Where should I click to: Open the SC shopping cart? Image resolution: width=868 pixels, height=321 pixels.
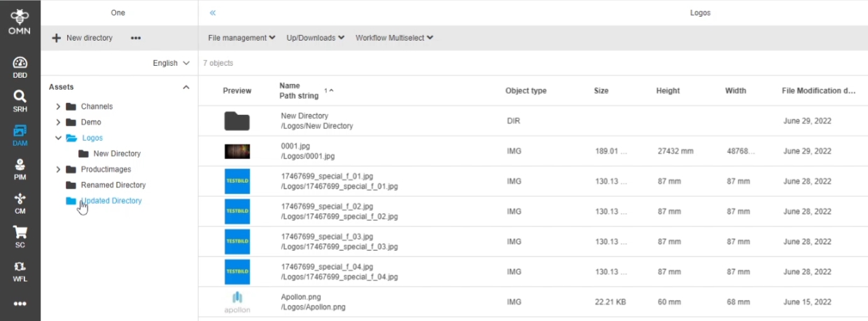click(20, 236)
